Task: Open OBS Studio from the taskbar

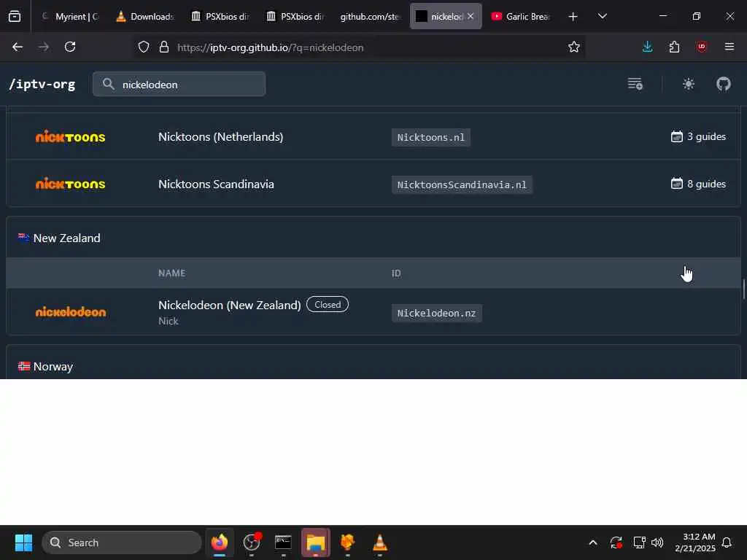Action: point(252,542)
